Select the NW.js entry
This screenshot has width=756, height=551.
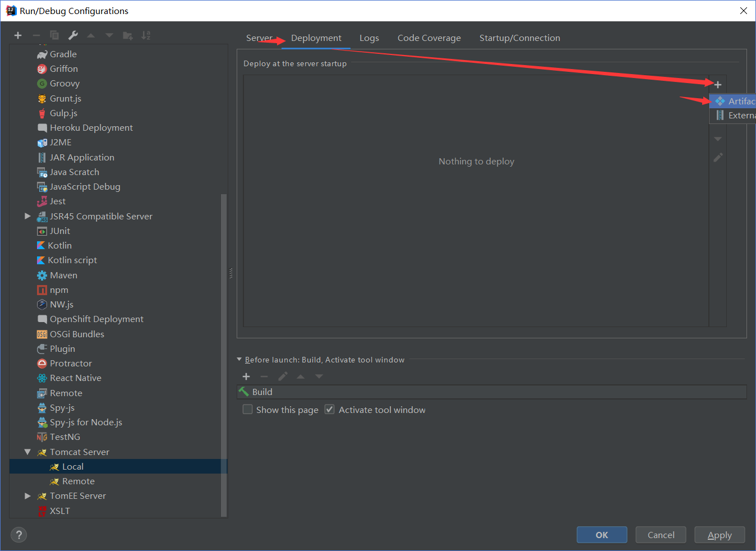pos(62,305)
